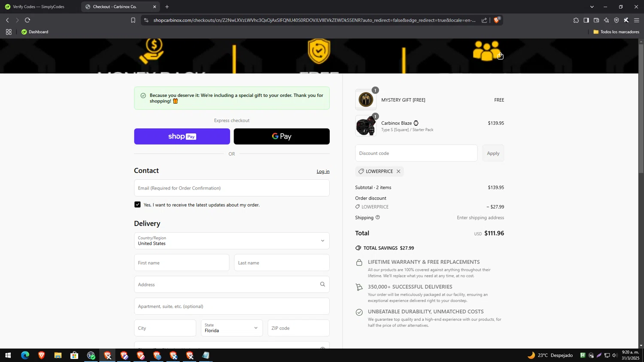Focus the City input field
644x362 pixels.
(x=165, y=328)
